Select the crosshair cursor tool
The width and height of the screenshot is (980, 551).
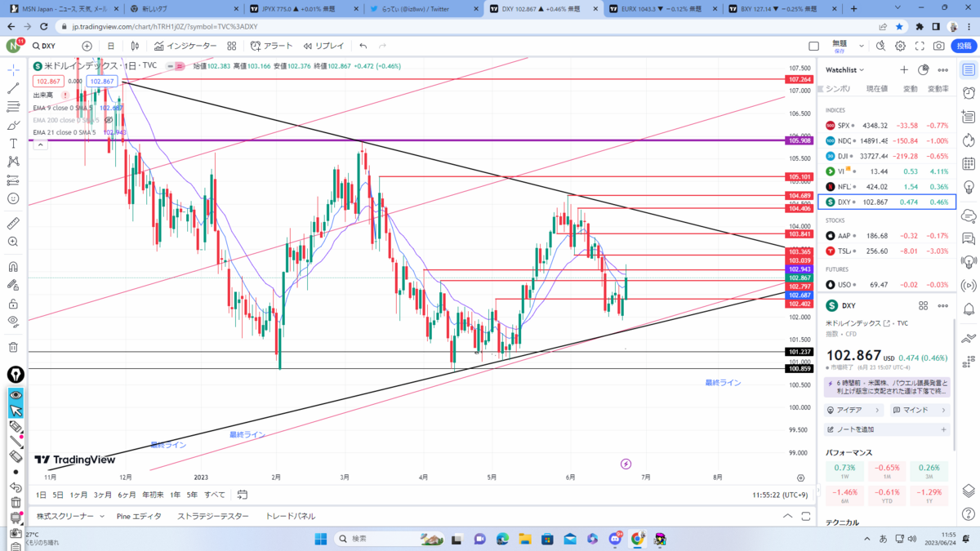(x=14, y=69)
